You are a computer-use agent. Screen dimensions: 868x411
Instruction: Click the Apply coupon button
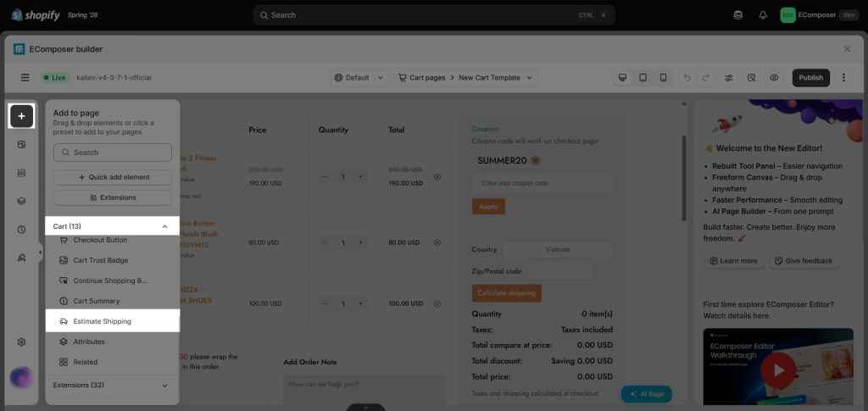pos(488,206)
